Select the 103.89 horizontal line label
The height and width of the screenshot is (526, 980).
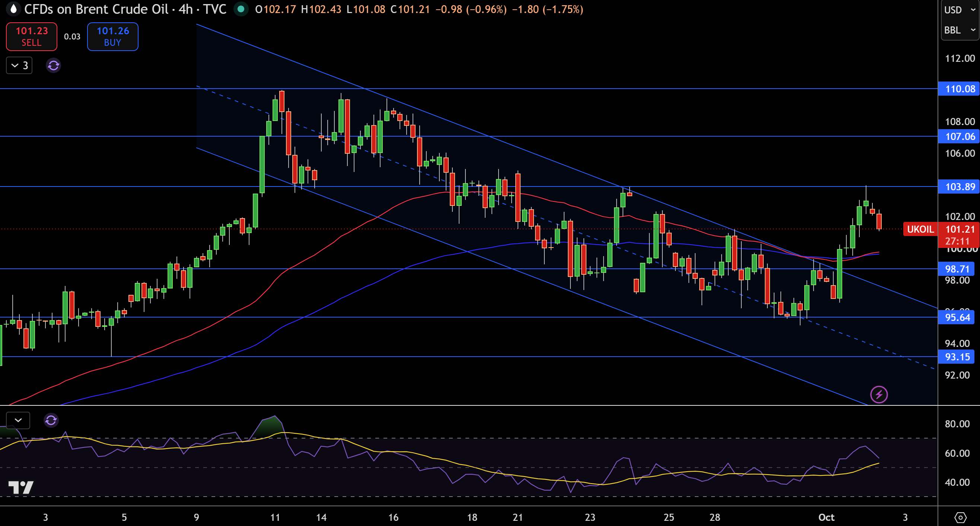959,187
